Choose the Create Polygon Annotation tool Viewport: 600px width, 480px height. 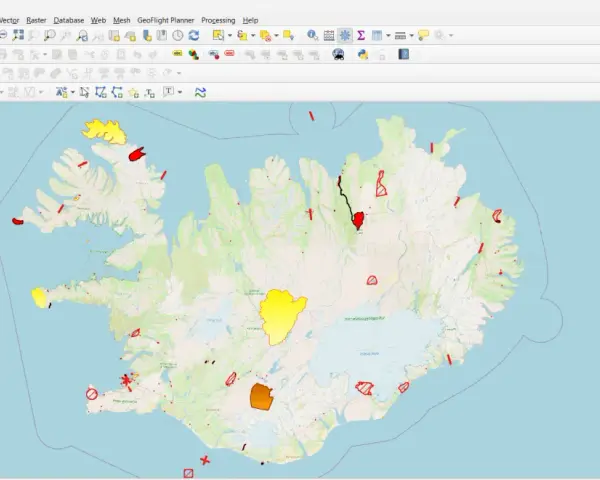click(x=101, y=92)
